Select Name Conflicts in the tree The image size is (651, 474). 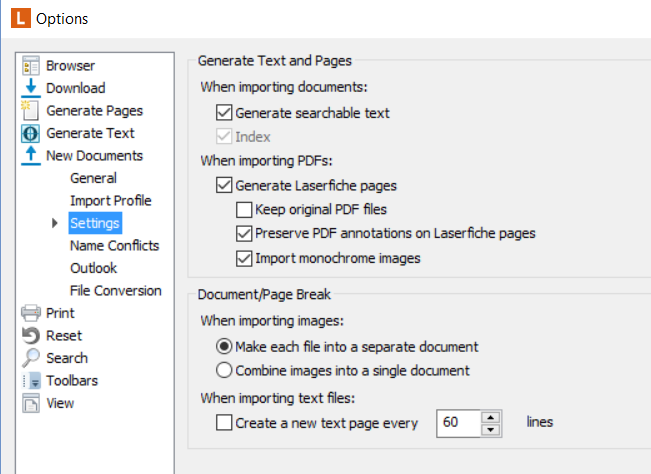(115, 246)
